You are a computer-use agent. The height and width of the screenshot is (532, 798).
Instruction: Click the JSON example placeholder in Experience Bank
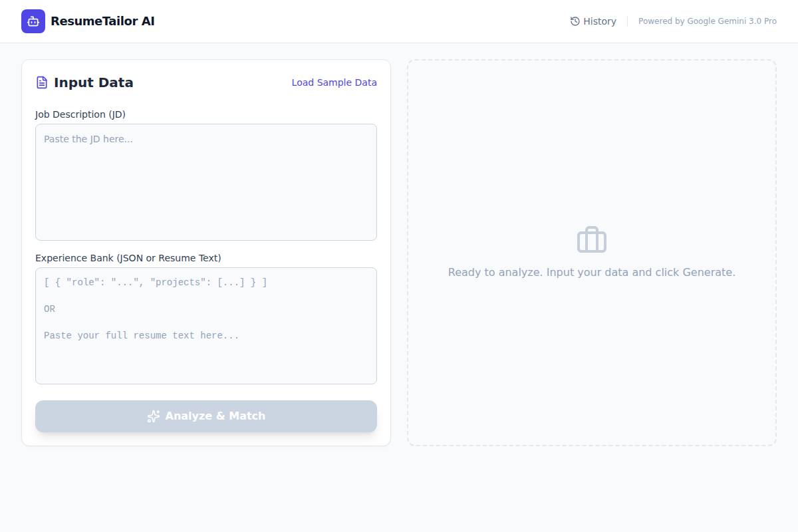(156, 282)
